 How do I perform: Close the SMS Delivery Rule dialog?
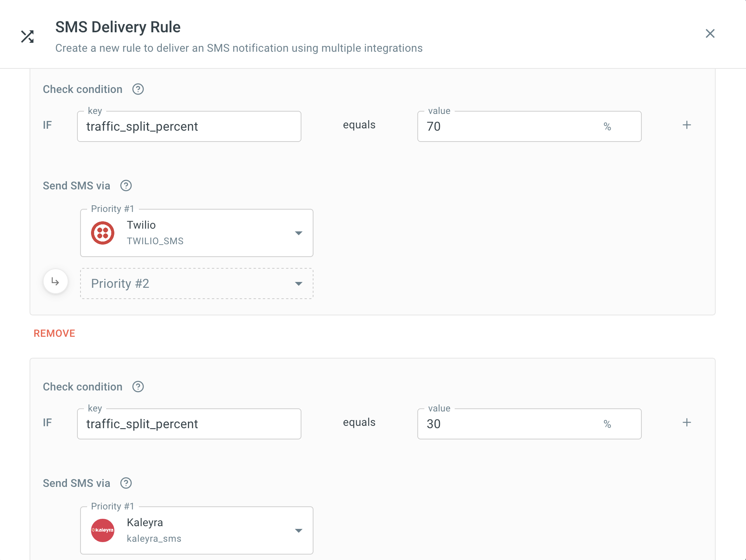click(x=710, y=33)
